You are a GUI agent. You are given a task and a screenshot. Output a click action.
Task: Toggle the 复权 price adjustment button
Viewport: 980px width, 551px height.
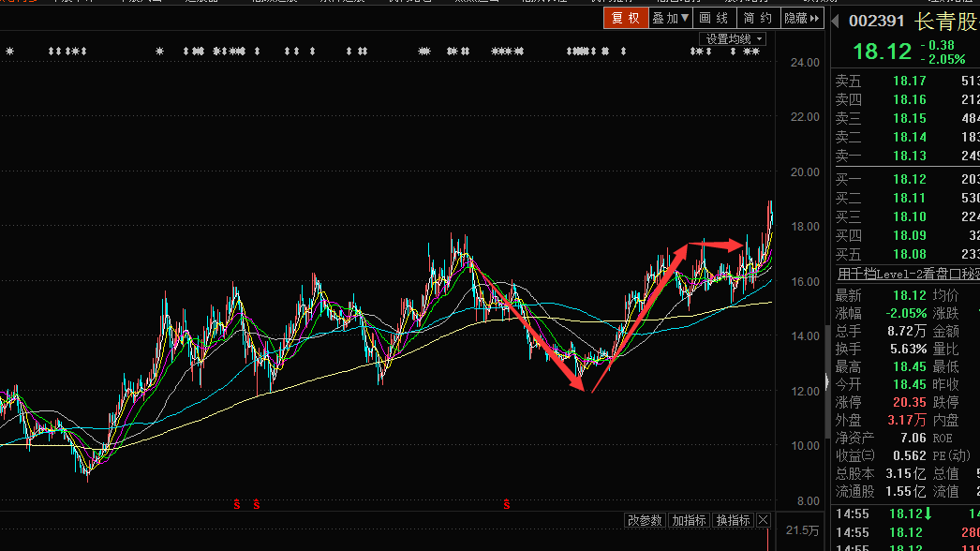(x=626, y=18)
